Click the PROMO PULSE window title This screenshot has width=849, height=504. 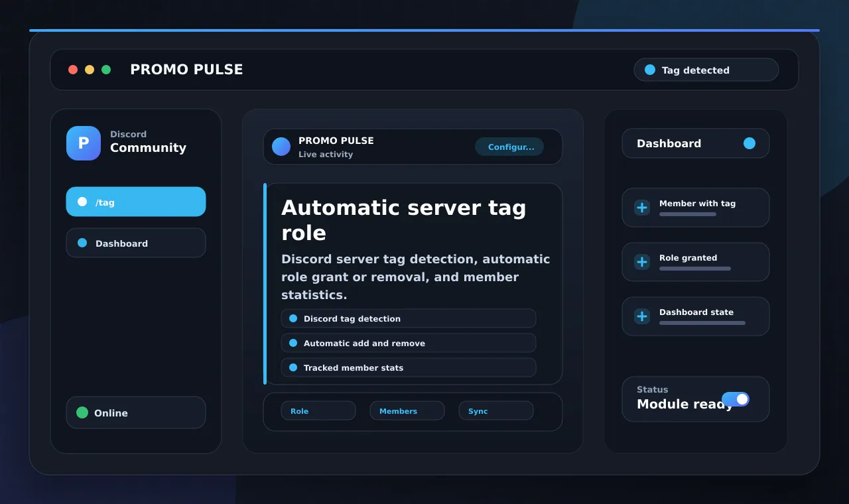186,70
